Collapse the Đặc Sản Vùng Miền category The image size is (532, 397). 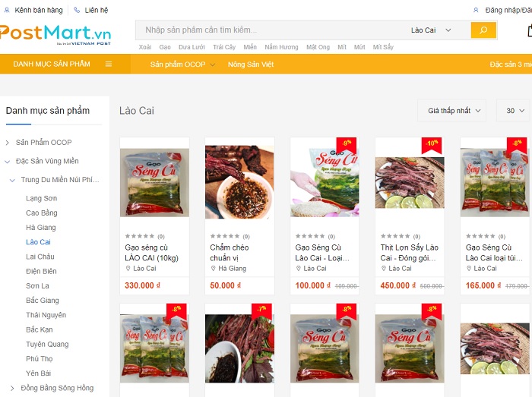7,162
